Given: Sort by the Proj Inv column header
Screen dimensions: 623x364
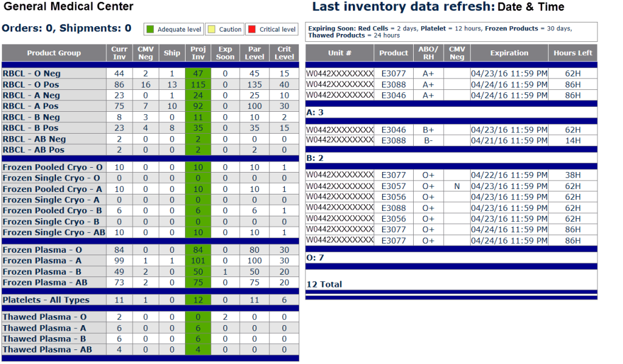Looking at the screenshot, I should 198,53.
